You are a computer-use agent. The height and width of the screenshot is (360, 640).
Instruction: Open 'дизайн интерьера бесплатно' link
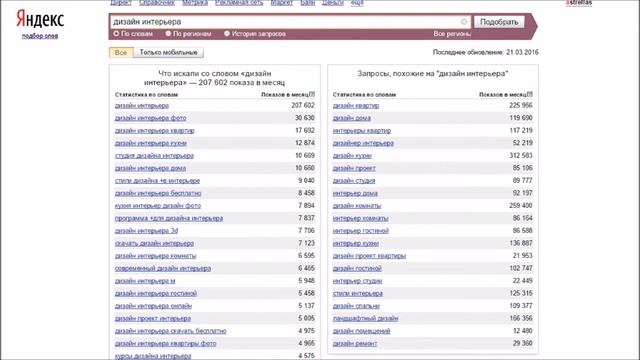pos(158,193)
